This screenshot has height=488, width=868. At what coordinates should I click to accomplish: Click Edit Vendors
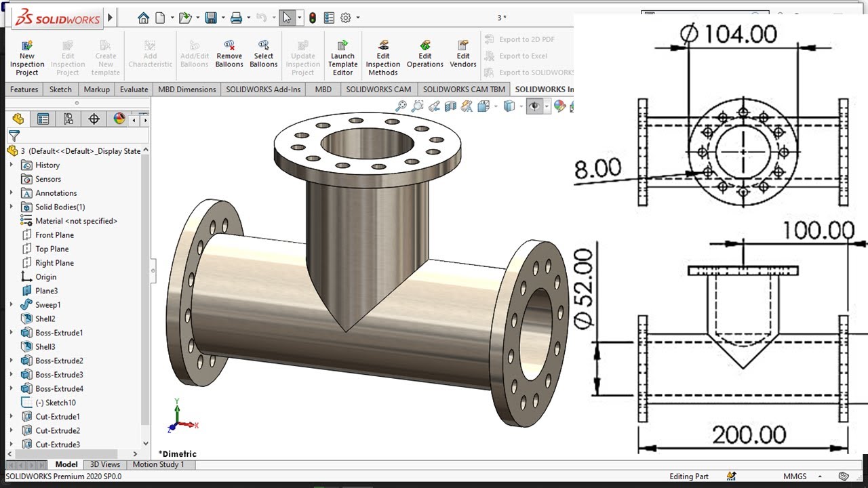[463, 54]
